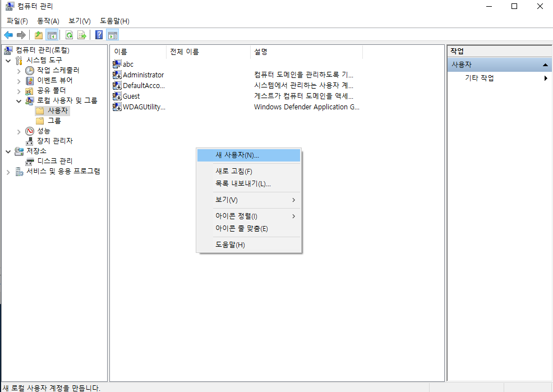Image resolution: width=553 pixels, height=392 pixels.
Task: Go back with the blue left arrow
Action: click(x=8, y=35)
